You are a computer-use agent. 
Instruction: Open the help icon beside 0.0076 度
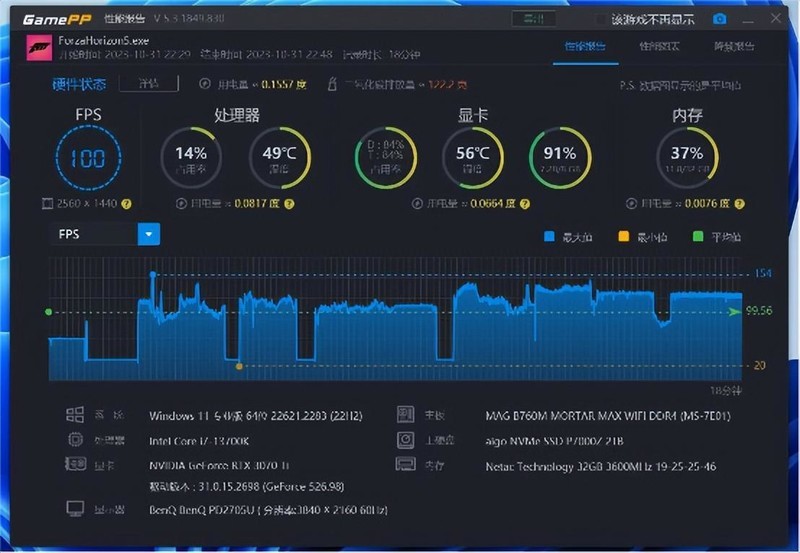(739, 204)
